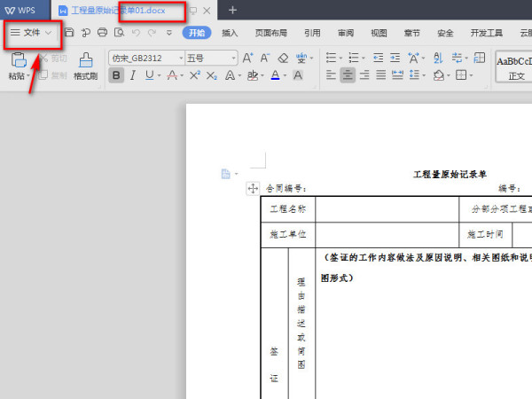
Task: Click the character shading A icon
Action: coord(298,75)
